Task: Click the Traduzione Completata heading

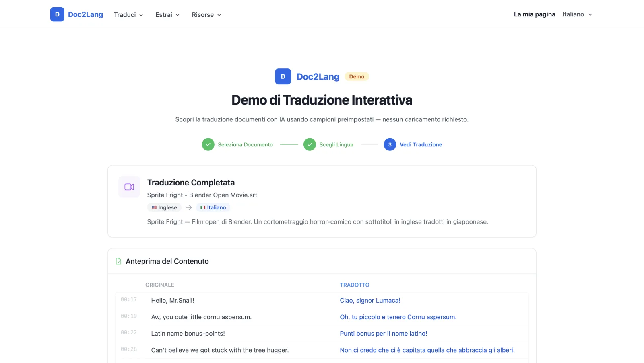Action: 191,183
